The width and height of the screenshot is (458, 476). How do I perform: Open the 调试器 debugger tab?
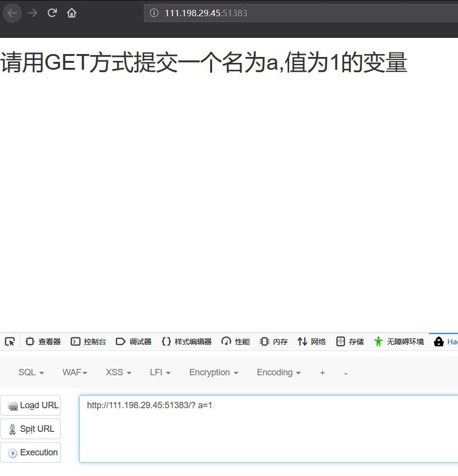(x=134, y=342)
